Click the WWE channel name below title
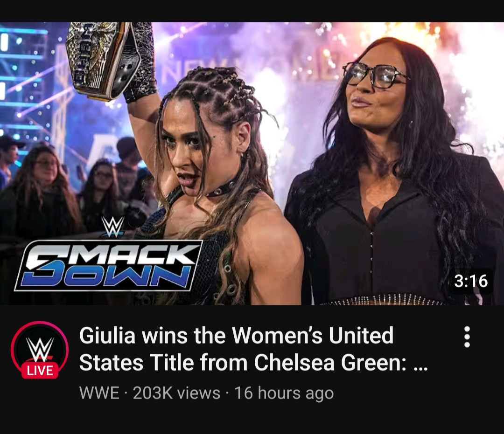The width and height of the screenshot is (504, 434). coord(99,393)
